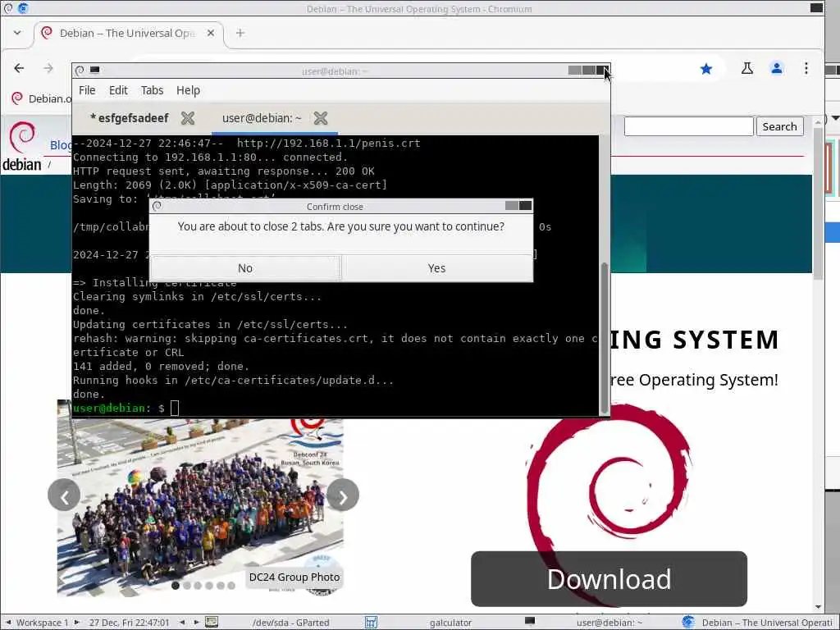
Task: Click Workspace 1 label in taskbar
Action: [43, 623]
